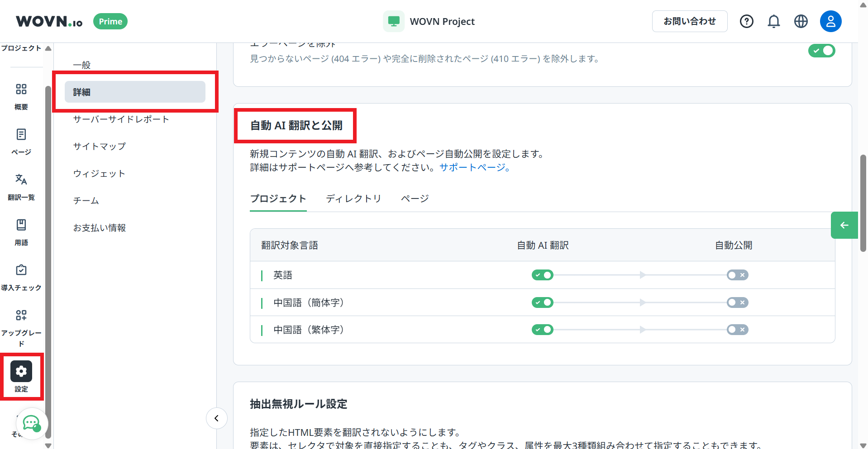Select the 導入チェック sidebar icon

pos(21,276)
